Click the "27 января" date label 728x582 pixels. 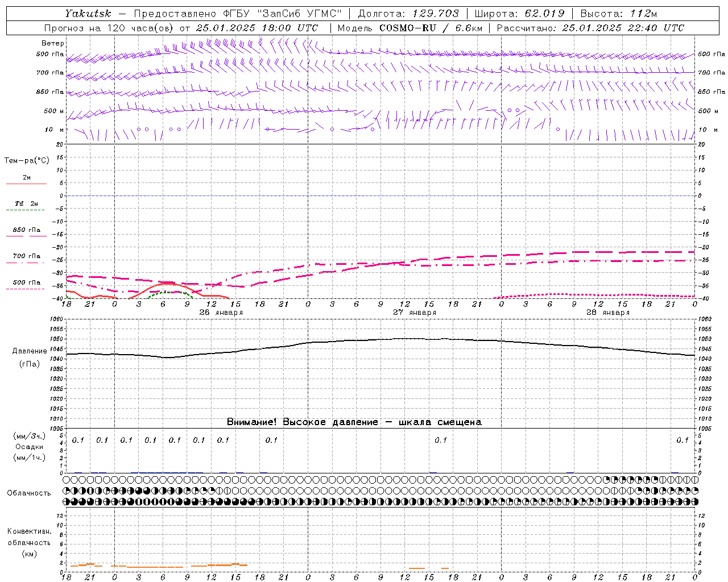[414, 313]
